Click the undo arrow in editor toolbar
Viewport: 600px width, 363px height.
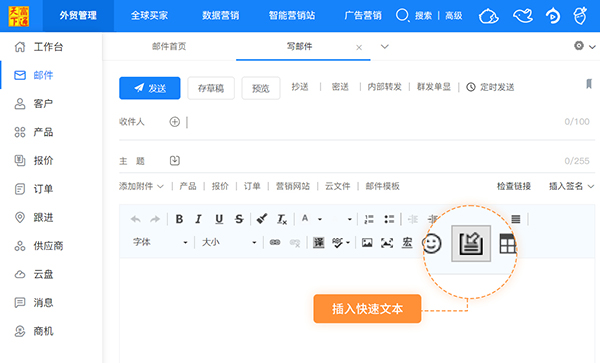click(135, 219)
